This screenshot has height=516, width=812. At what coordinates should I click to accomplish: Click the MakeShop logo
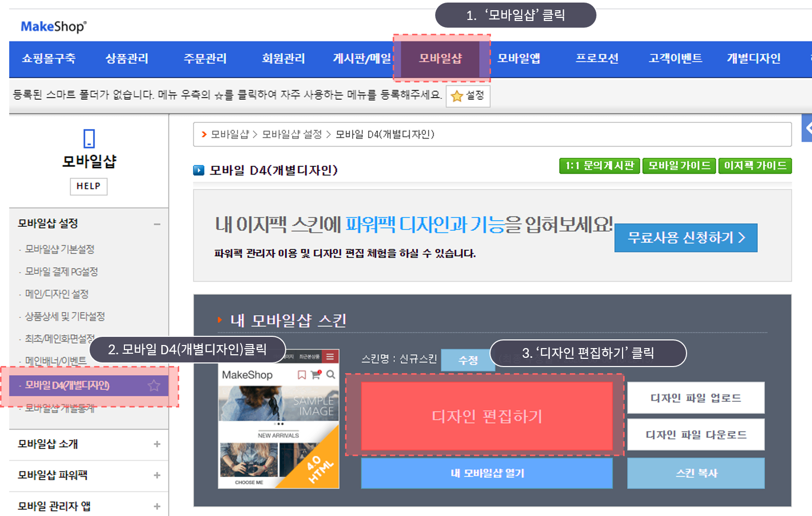pyautogui.click(x=54, y=26)
